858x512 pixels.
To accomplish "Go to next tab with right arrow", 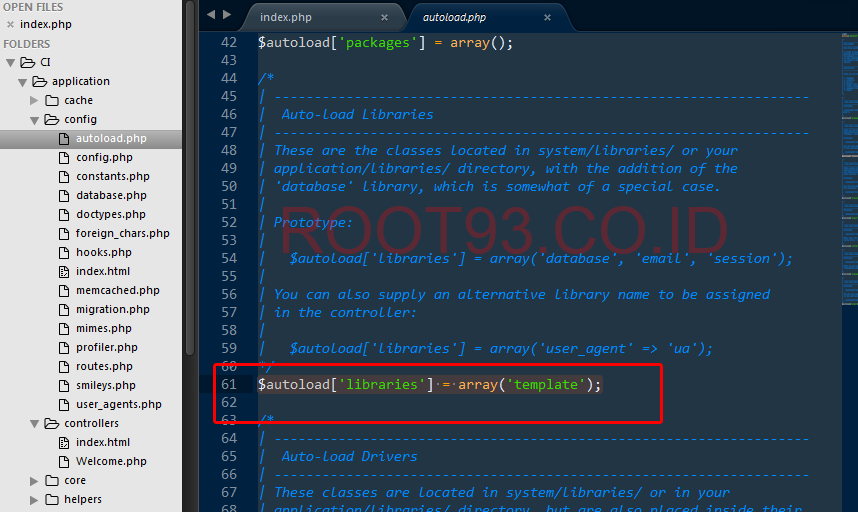I will 227,15.
